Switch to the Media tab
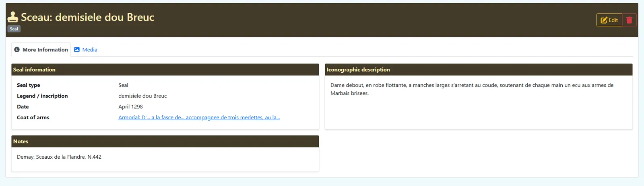The height and width of the screenshot is (186, 644). coord(86,50)
